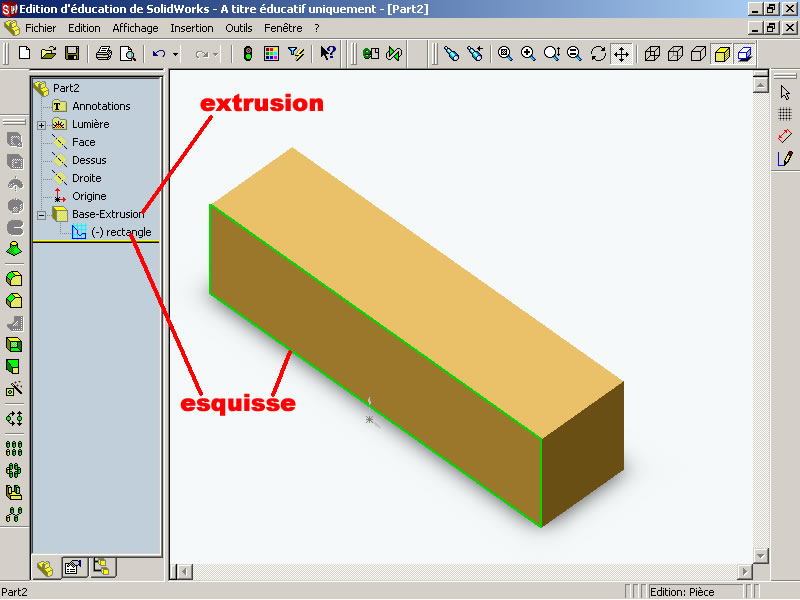
Task: Click the horizontal scrollbar right arrow
Action: 744,571
